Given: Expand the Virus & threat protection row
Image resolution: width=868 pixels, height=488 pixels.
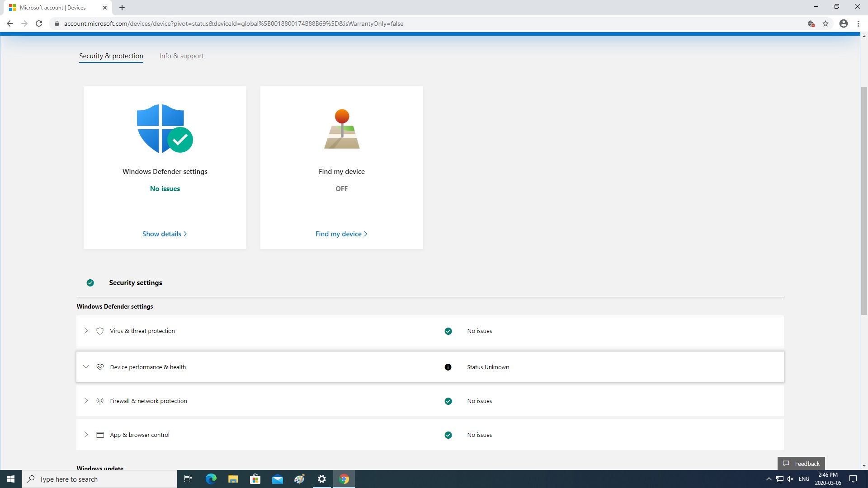Looking at the screenshot, I should [86, 331].
